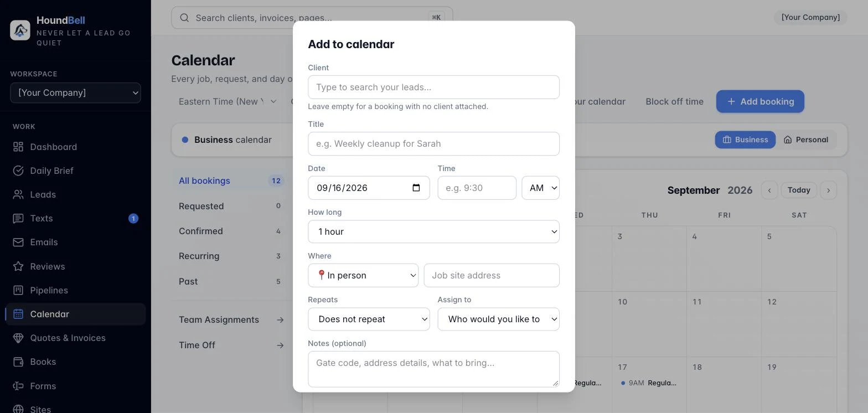Go to next month arrow
868x413 pixels.
pyautogui.click(x=828, y=190)
